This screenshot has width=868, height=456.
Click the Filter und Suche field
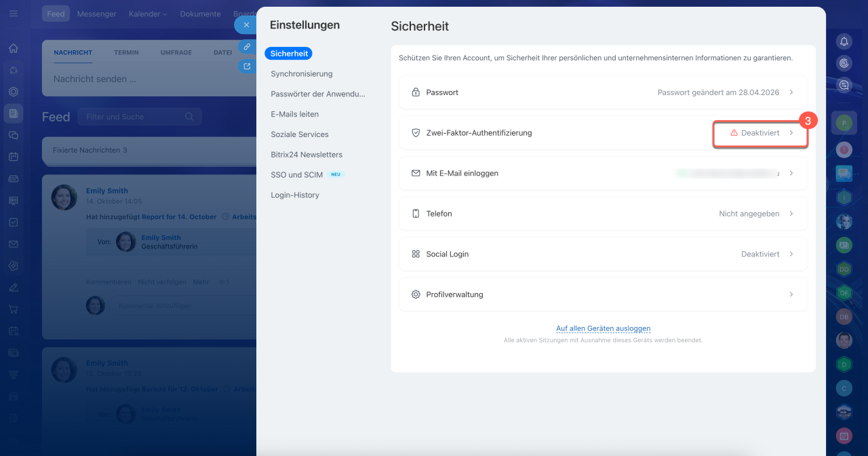click(140, 117)
